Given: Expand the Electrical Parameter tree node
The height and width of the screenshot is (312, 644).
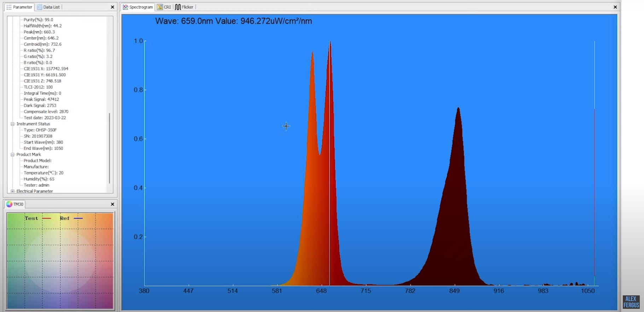Looking at the screenshot, I should pos(13,191).
